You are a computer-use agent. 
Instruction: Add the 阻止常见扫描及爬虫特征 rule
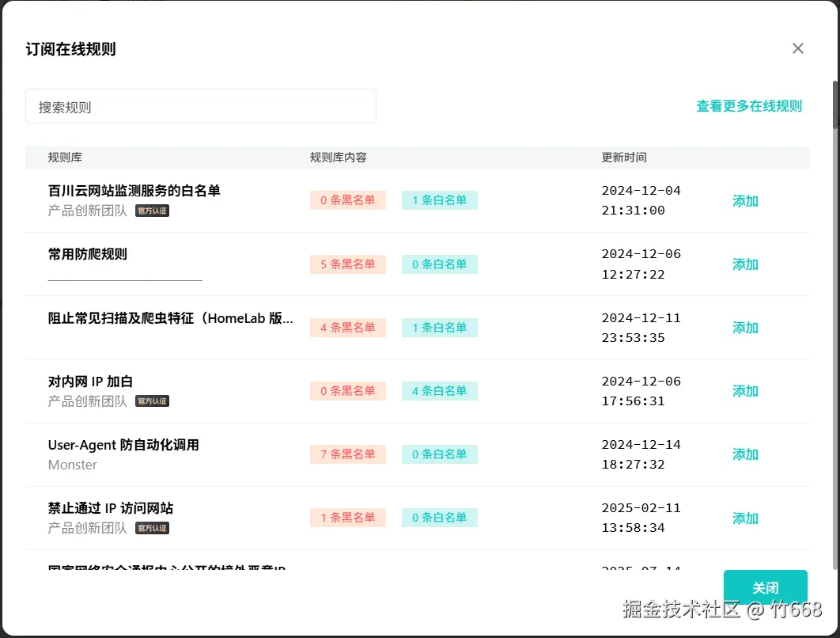(744, 327)
